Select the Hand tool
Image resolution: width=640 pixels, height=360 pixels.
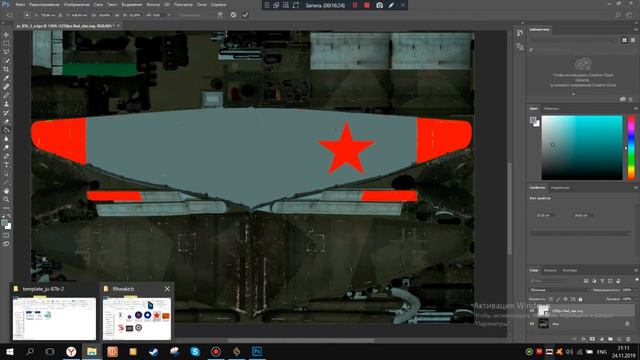[x=6, y=191]
